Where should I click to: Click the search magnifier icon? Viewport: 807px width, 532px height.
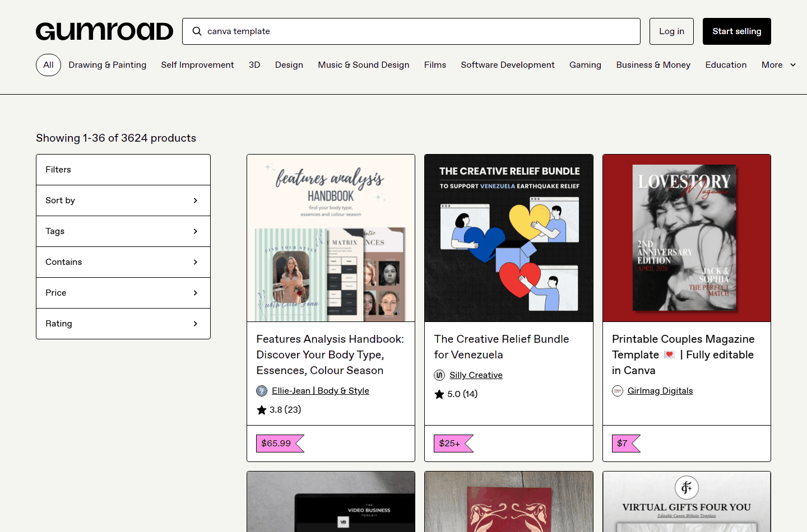(x=197, y=31)
